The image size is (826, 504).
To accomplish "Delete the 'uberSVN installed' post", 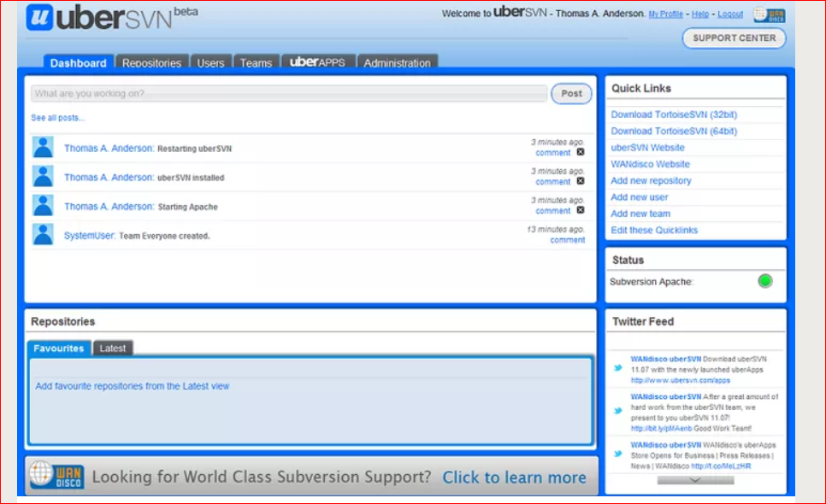I will point(580,181).
